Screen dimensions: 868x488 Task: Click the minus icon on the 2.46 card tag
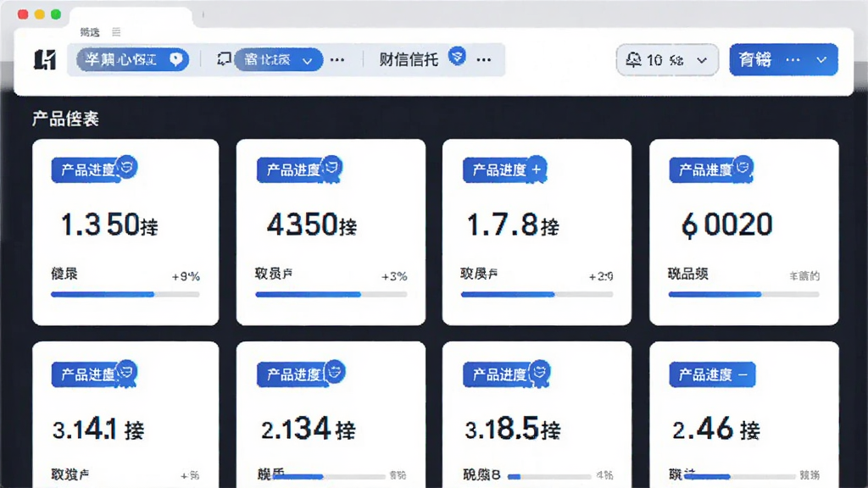tap(743, 374)
